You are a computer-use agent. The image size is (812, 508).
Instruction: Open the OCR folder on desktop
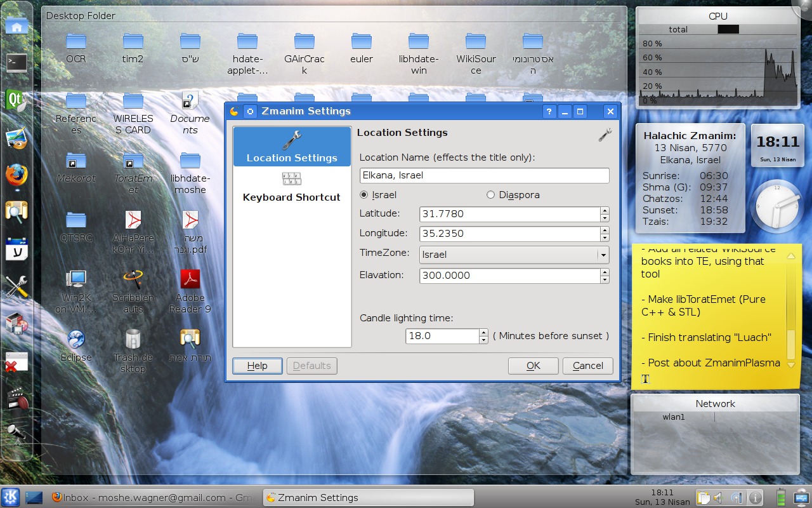click(x=76, y=42)
